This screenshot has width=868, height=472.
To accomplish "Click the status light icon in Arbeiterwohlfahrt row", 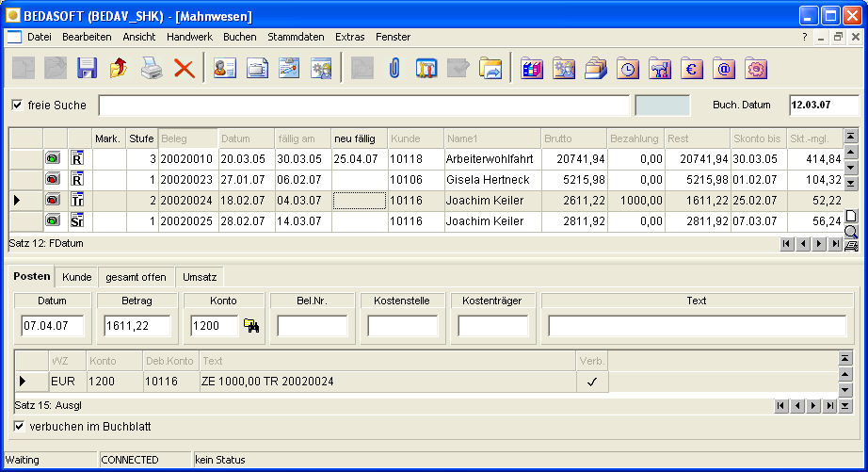I will pos(53,159).
